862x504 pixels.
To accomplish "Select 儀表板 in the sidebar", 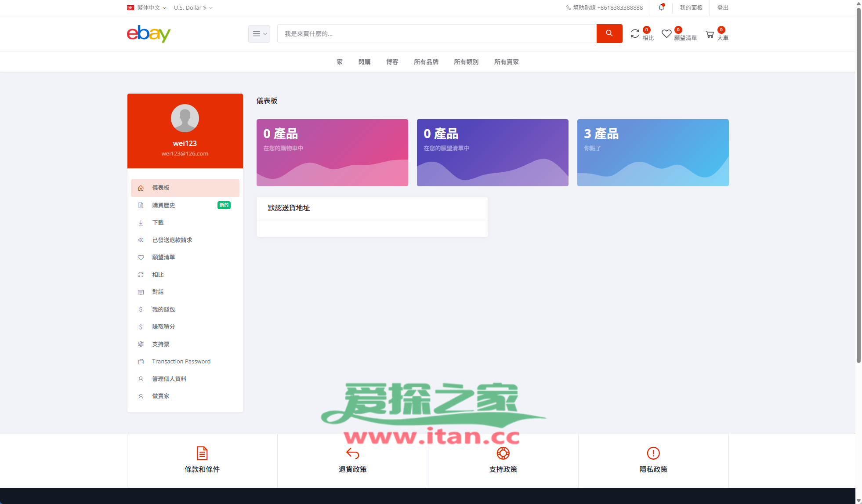I will [x=185, y=188].
